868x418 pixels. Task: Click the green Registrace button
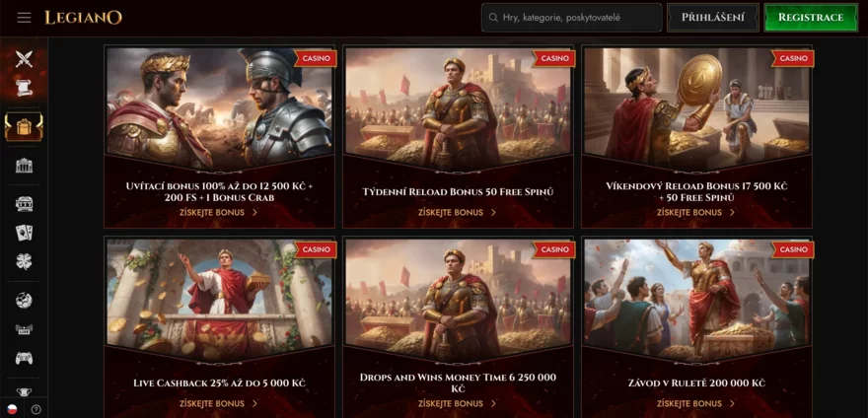click(811, 18)
